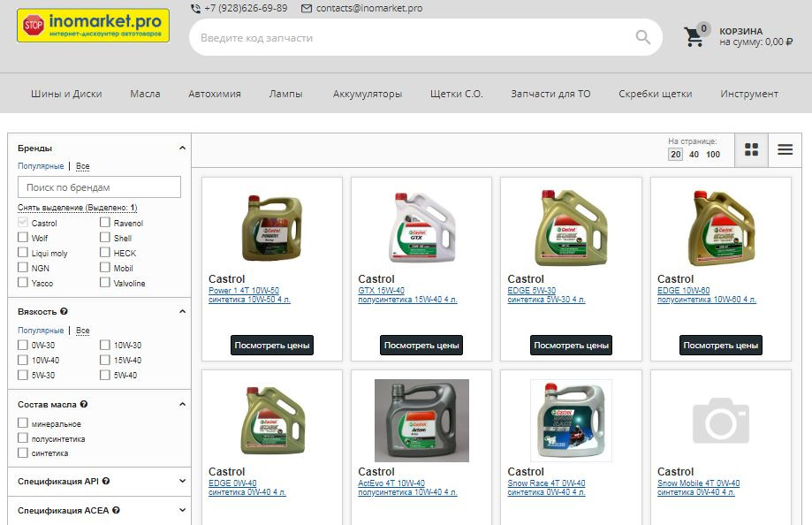812x525 pixels.
Task: Open the Масла menu
Action: point(145,94)
